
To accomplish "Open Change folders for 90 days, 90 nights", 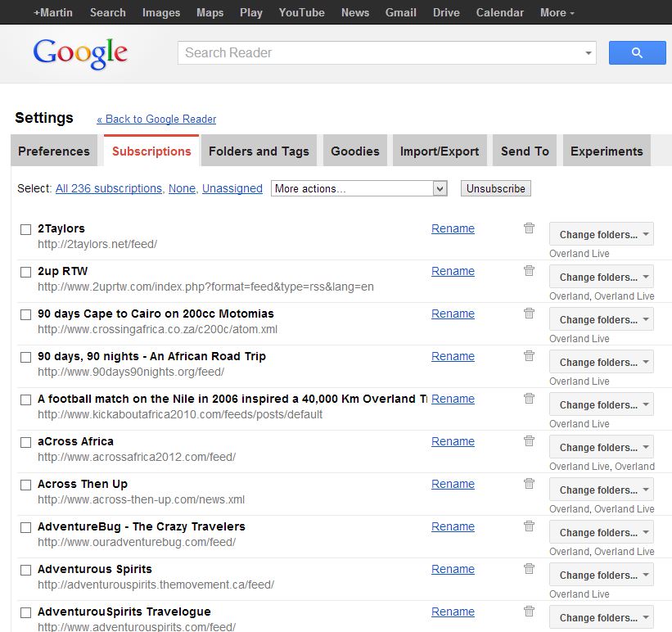I will (602, 362).
